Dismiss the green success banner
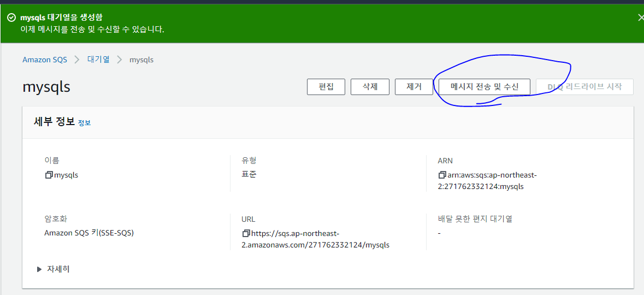The width and height of the screenshot is (644, 295). coord(641,17)
